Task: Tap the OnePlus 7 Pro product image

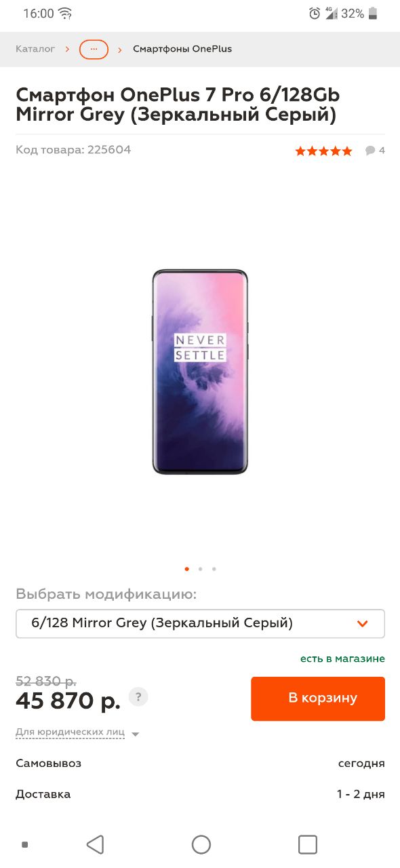Action: (x=200, y=372)
